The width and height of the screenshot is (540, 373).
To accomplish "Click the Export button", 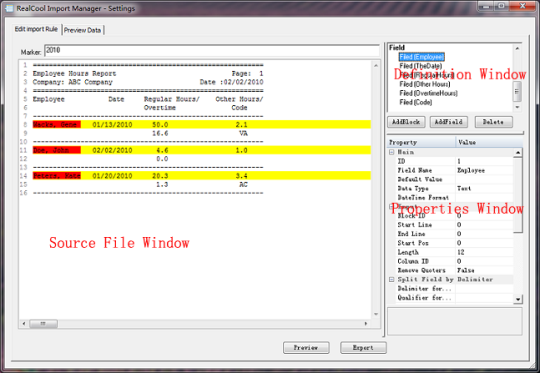I will (363, 348).
